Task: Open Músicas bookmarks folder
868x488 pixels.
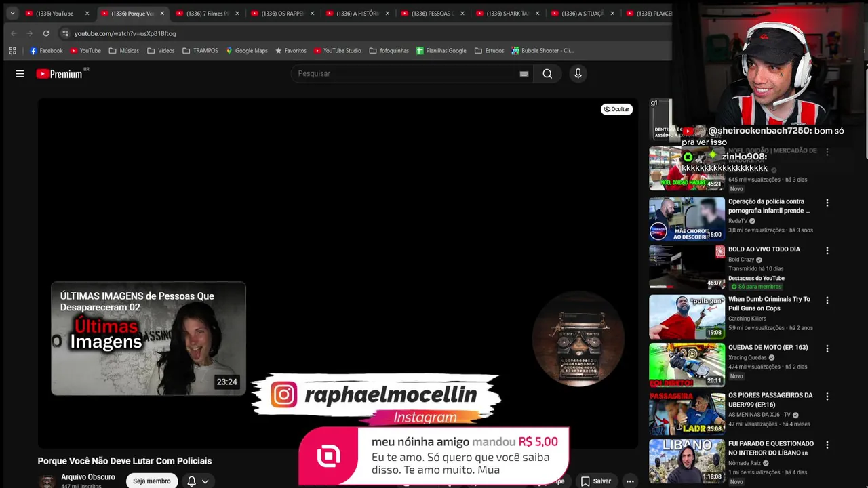Action: tap(123, 51)
